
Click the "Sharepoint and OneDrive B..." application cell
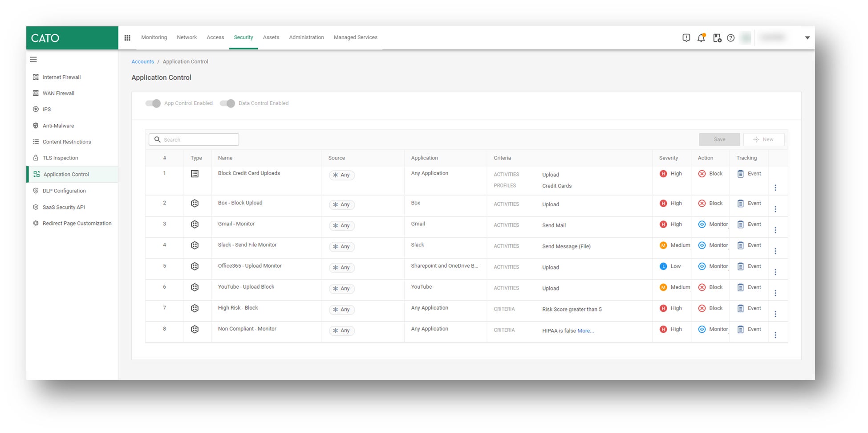click(444, 266)
